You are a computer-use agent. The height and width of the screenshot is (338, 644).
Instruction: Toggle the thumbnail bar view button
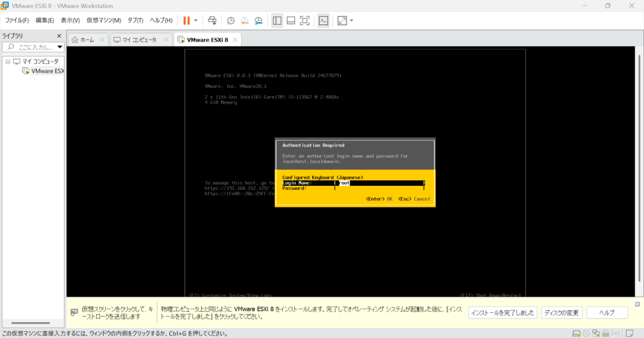291,21
